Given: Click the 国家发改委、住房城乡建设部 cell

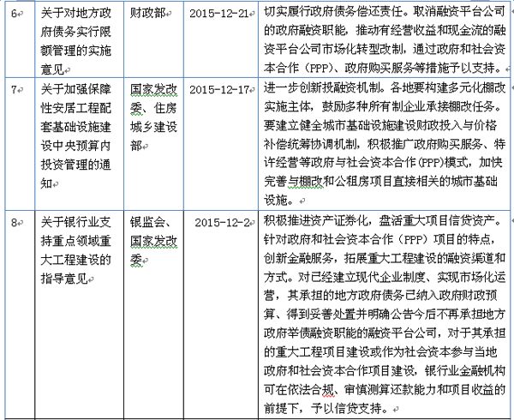Looking at the screenshot, I should click(x=153, y=144).
